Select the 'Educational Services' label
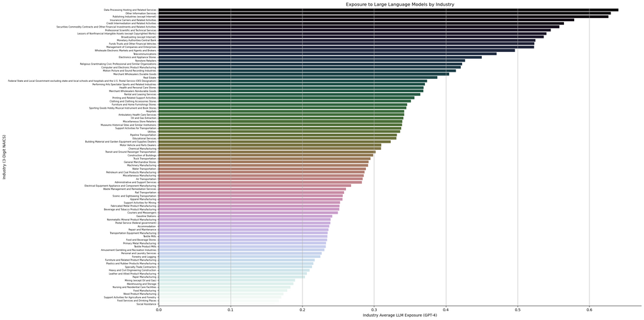Image resolution: width=644 pixels, height=320 pixels. (144, 138)
